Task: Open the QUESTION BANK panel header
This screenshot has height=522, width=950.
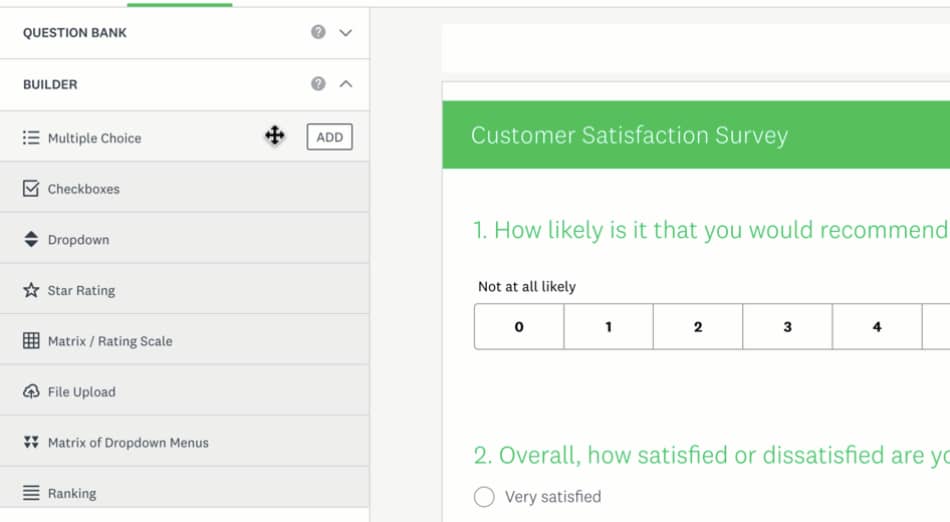Action: click(x=76, y=33)
